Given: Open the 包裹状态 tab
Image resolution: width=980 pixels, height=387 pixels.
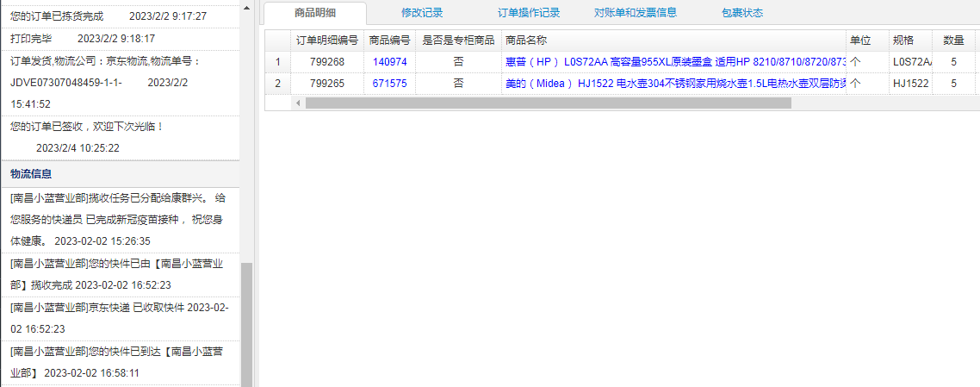Looking at the screenshot, I should (741, 13).
